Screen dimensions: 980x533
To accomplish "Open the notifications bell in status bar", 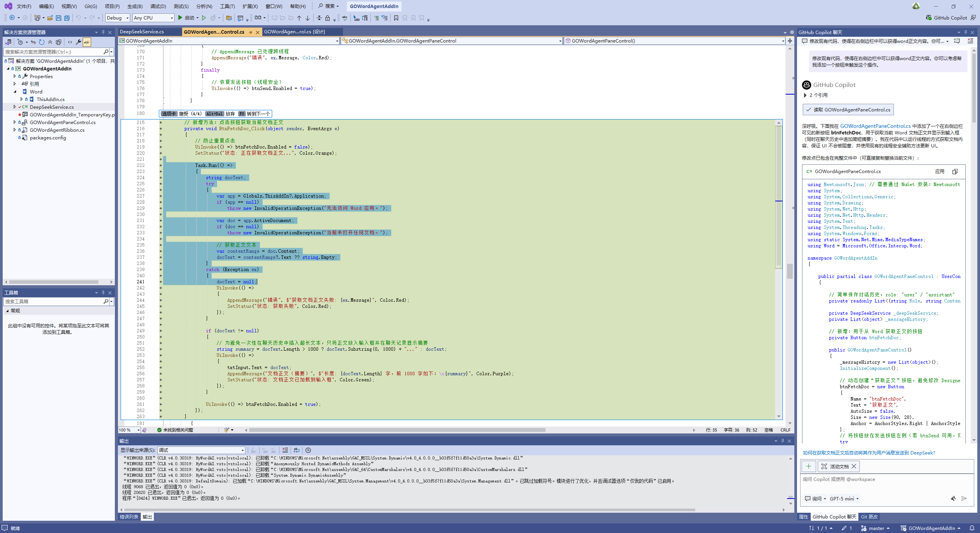I will coord(972,528).
